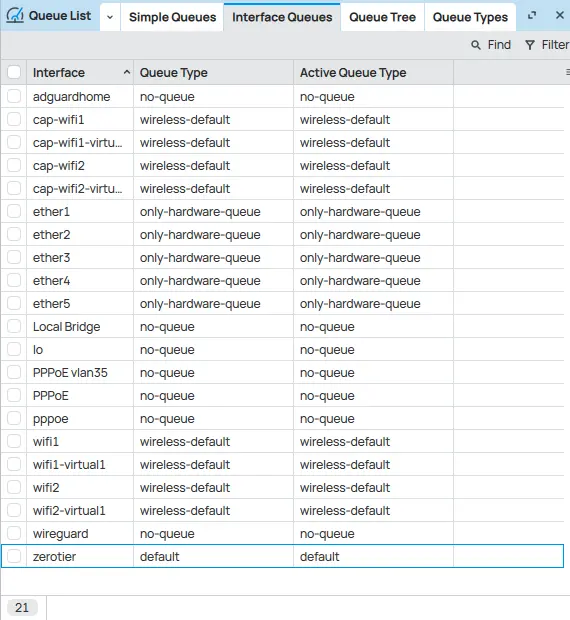Click the ether4 interface name
The height and width of the screenshot is (620, 570).
pyautogui.click(x=51, y=280)
